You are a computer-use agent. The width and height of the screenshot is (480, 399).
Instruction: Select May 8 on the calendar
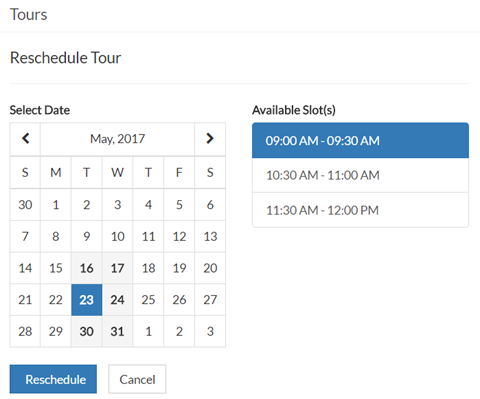point(56,237)
